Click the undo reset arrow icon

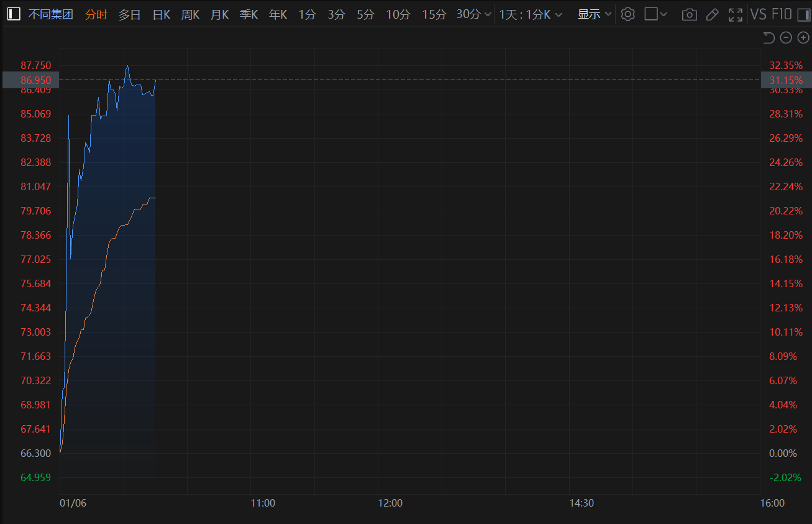(x=769, y=38)
